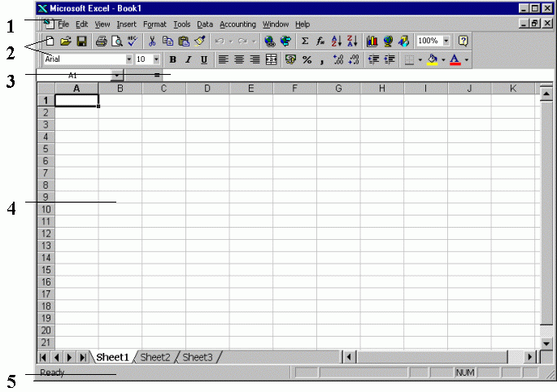Open the 100% zoom dropdown

click(446, 41)
